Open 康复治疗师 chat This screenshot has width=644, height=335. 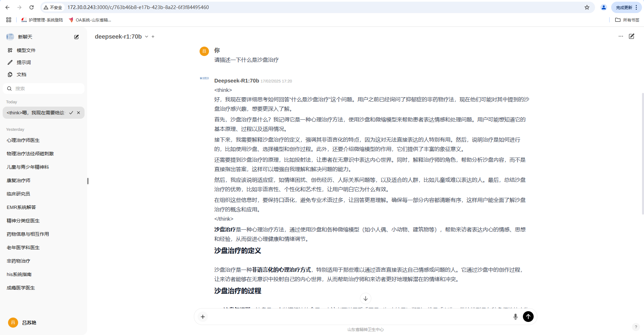[x=44, y=180]
